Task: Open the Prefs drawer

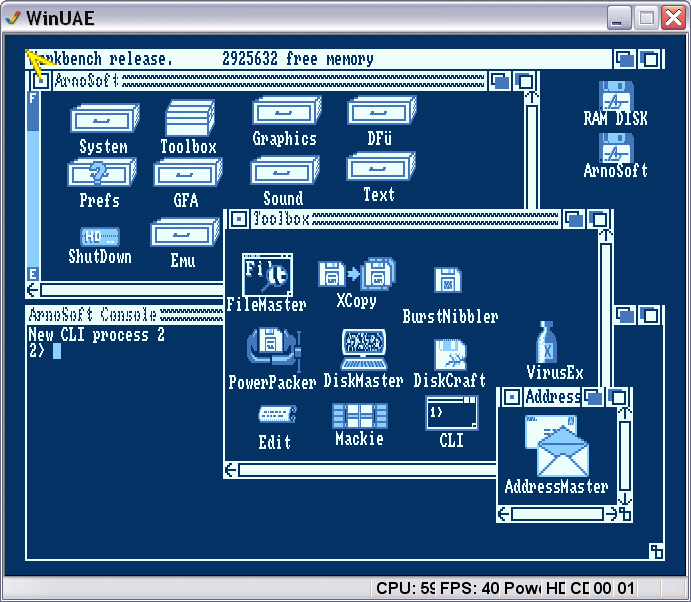Action: (x=102, y=173)
